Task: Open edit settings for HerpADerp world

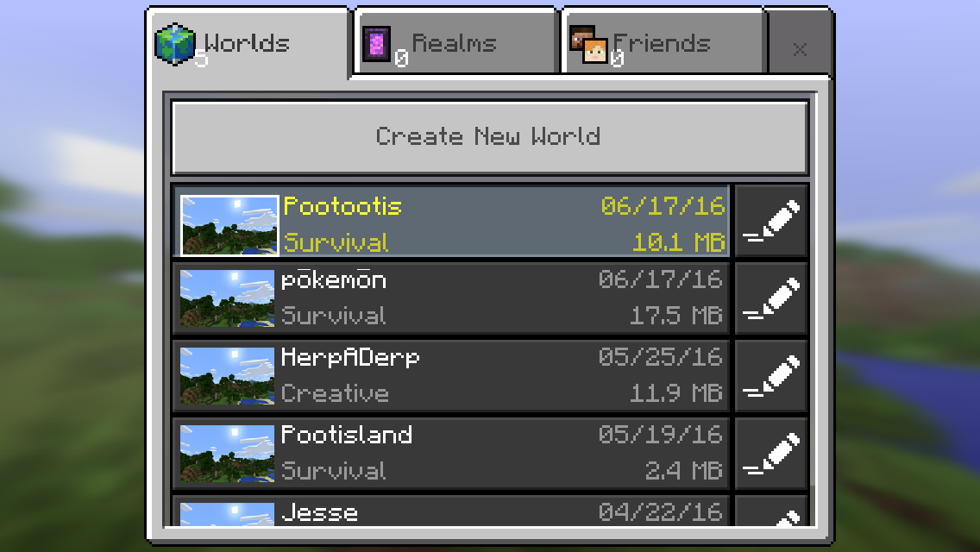Action: click(x=771, y=376)
